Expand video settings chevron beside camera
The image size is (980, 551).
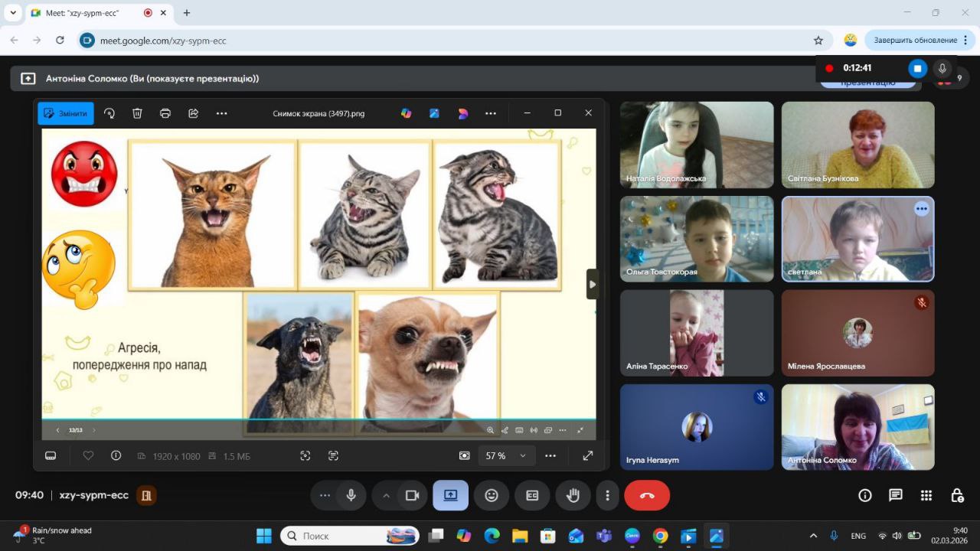pos(386,495)
